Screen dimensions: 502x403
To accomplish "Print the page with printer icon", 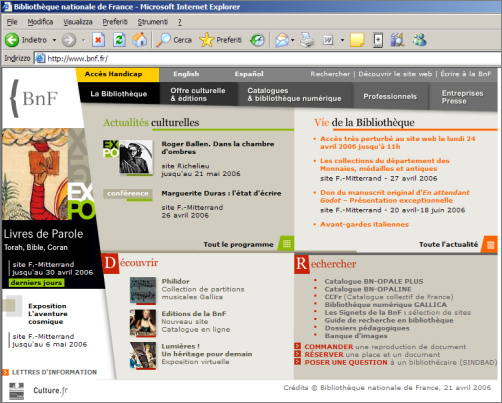I will [307, 40].
